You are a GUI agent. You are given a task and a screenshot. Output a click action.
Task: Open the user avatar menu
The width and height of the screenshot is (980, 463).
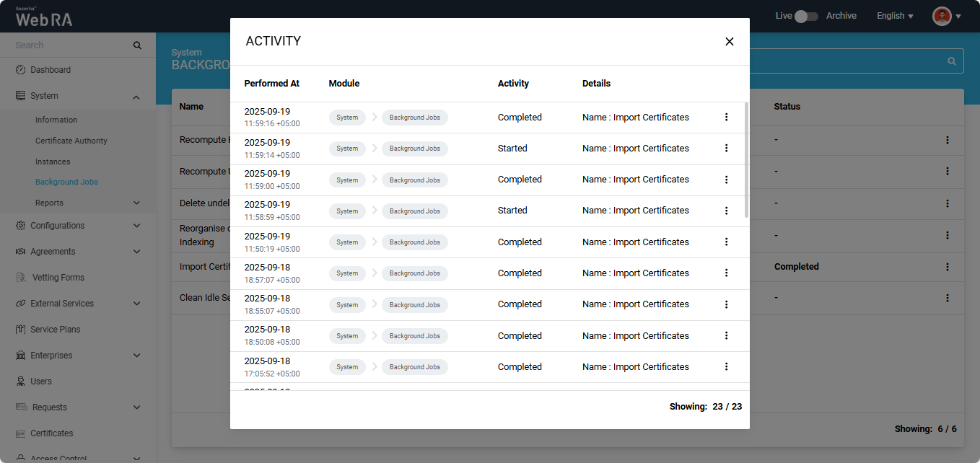pyautogui.click(x=946, y=16)
